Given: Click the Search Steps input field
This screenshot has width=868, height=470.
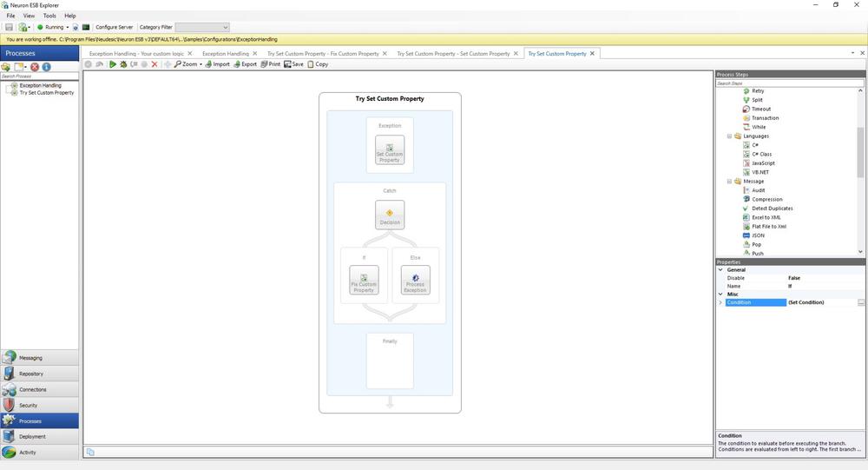Looking at the screenshot, I should (x=789, y=83).
